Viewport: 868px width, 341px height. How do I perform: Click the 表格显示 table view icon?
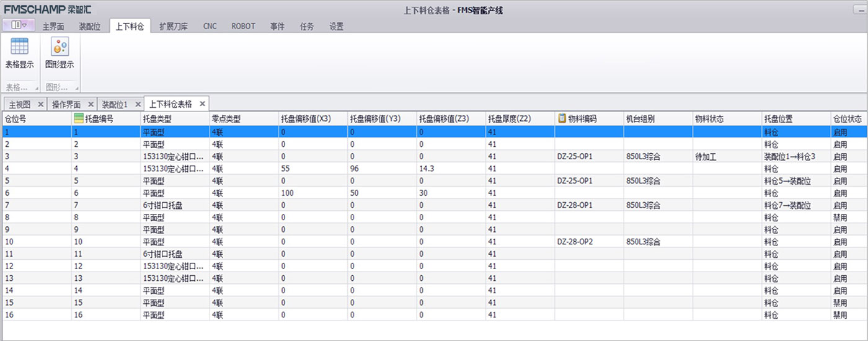click(x=19, y=47)
